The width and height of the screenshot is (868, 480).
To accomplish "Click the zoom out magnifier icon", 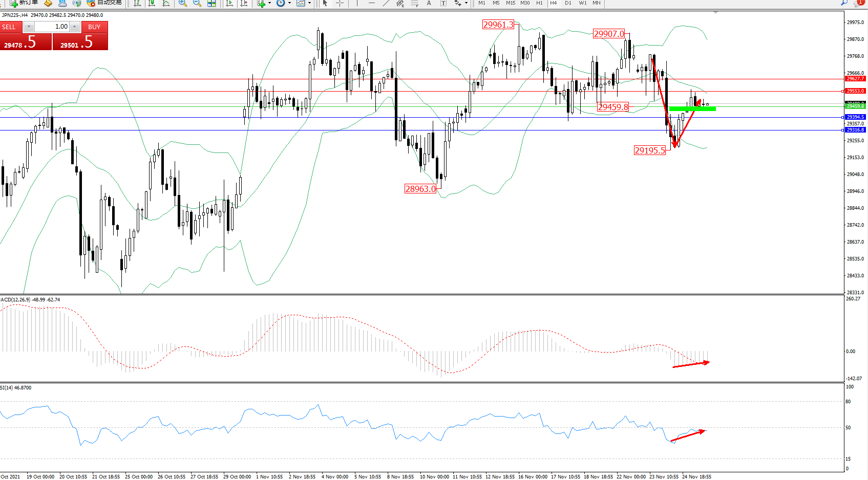I will point(197,3).
